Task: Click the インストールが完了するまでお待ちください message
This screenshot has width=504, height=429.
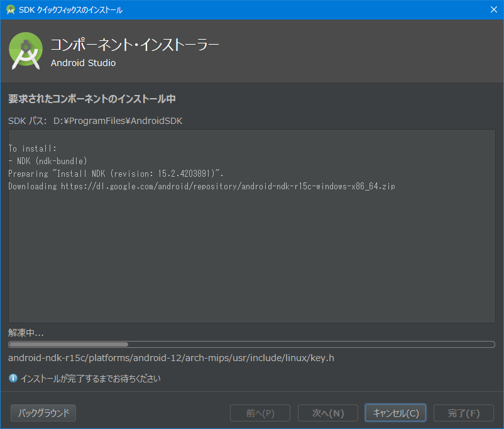Action: coord(90,379)
